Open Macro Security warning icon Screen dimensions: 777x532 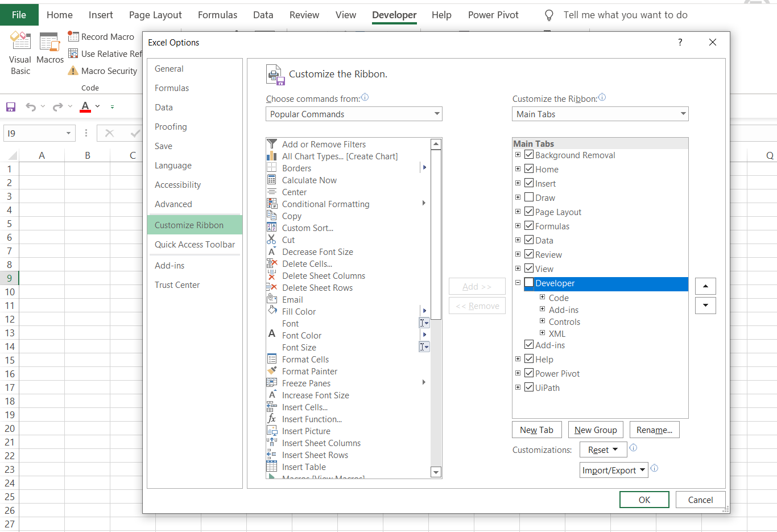click(73, 71)
